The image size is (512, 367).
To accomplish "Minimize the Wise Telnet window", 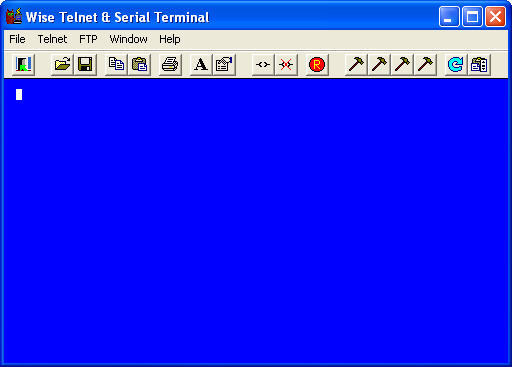I will [x=449, y=16].
